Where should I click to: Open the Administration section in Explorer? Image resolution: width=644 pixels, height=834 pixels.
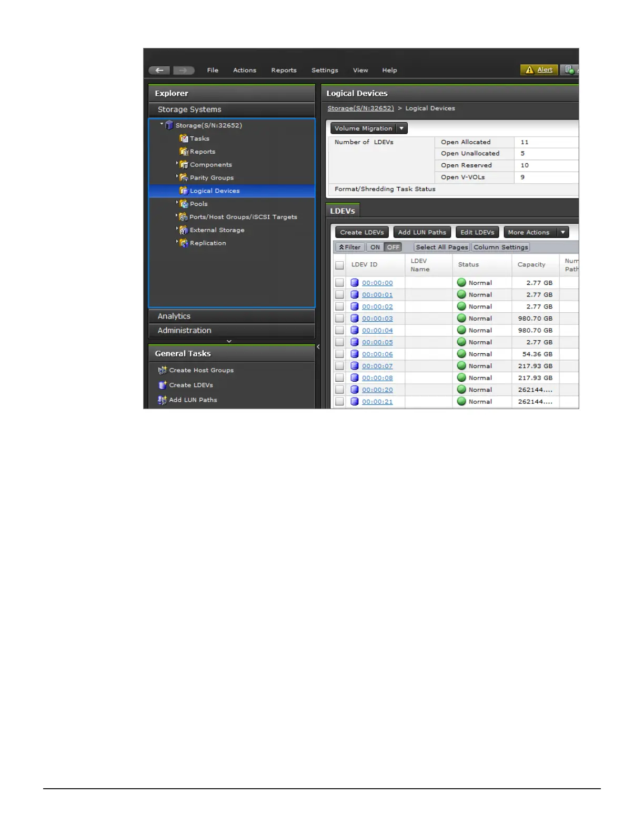click(x=232, y=330)
